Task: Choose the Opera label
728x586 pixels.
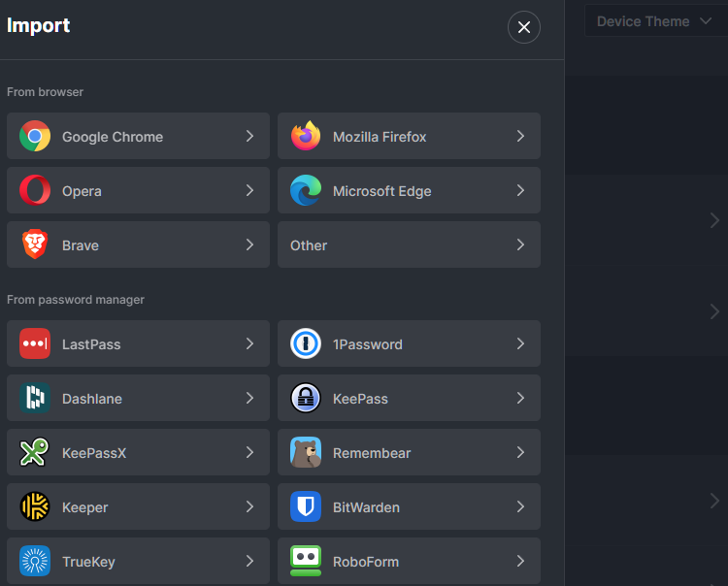Action: coord(82,191)
